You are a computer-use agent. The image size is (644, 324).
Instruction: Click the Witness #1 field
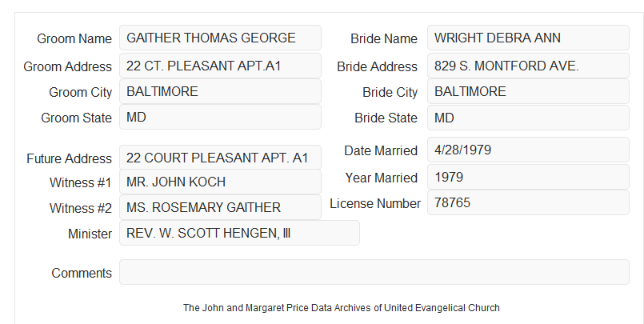220,182
